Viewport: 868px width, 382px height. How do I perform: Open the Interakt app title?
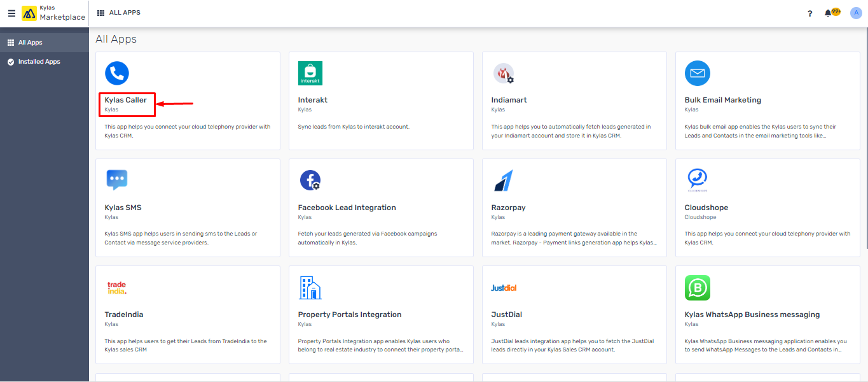click(313, 100)
